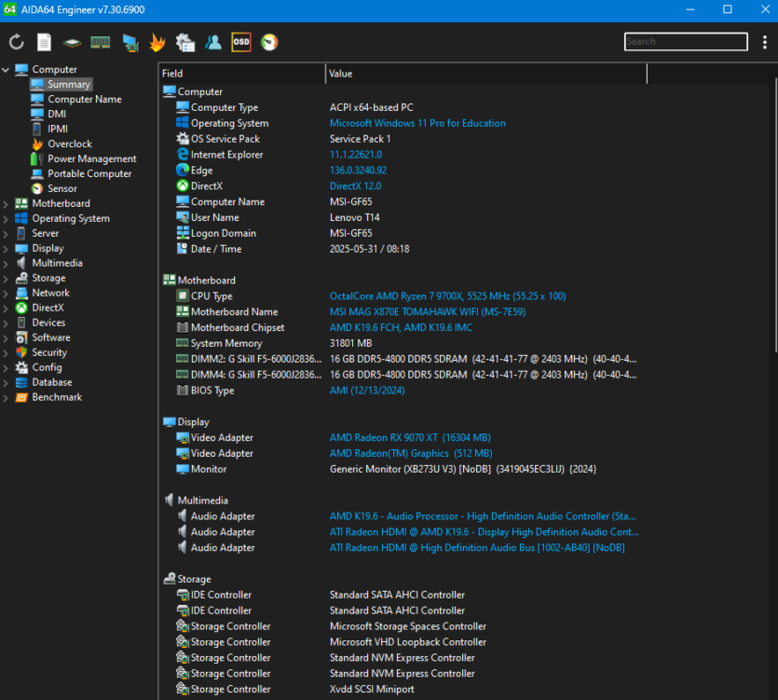The height and width of the screenshot is (700, 778).
Task: Open the gear and window toolbar icon
Action: pos(185,43)
